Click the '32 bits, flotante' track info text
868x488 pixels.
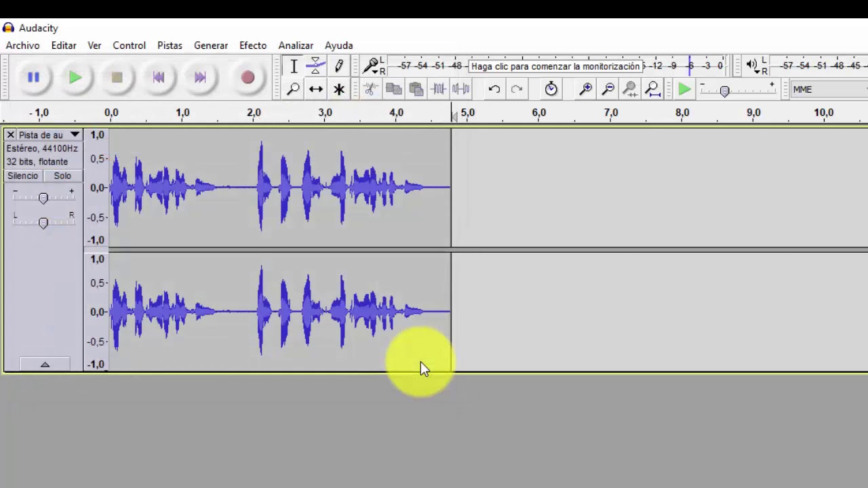[37, 162]
